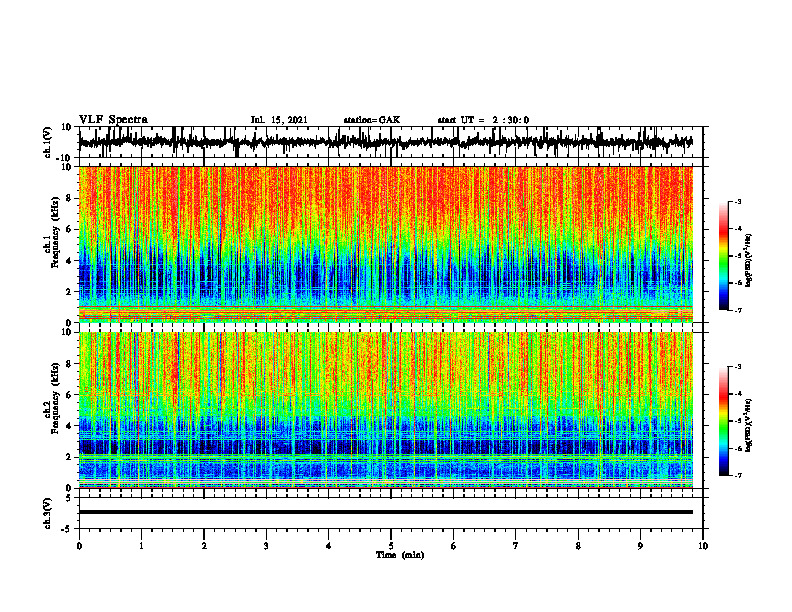Click the ch.2 "Frequency (kHz)" axis label

56,398
